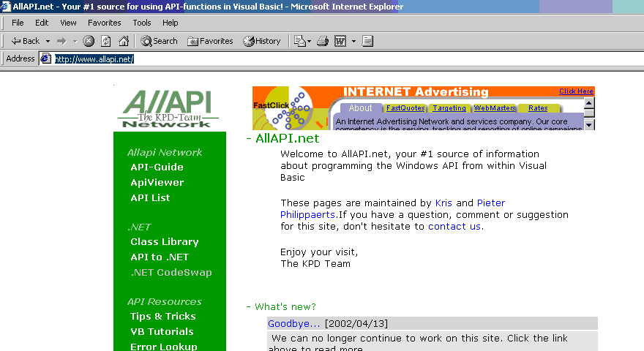Screen dimensions: 644x351
Task: Open the Back history dropdown arrow
Action: tap(48, 41)
